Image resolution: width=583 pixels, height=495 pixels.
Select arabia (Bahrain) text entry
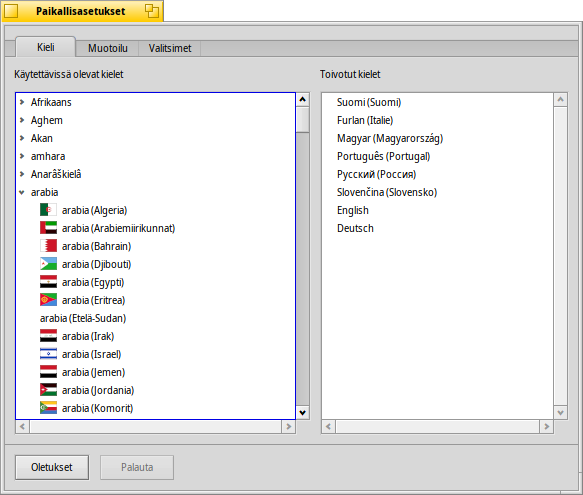96,246
